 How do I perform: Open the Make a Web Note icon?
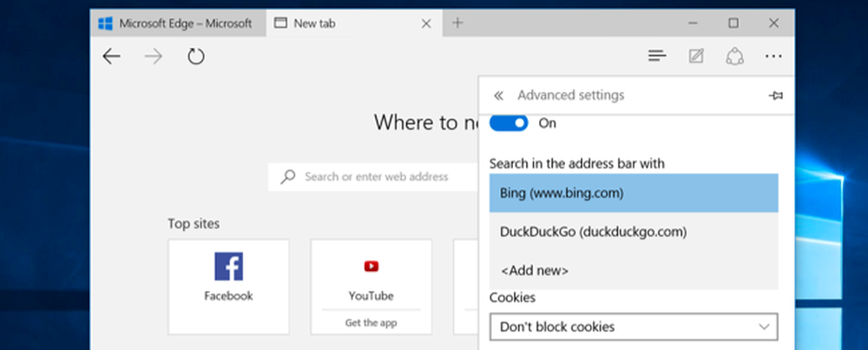tap(696, 56)
